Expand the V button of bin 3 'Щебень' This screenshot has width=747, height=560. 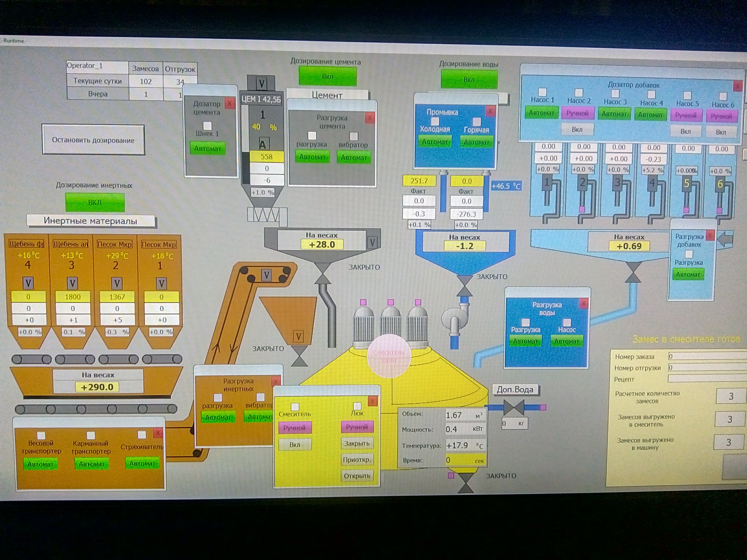[x=73, y=283]
